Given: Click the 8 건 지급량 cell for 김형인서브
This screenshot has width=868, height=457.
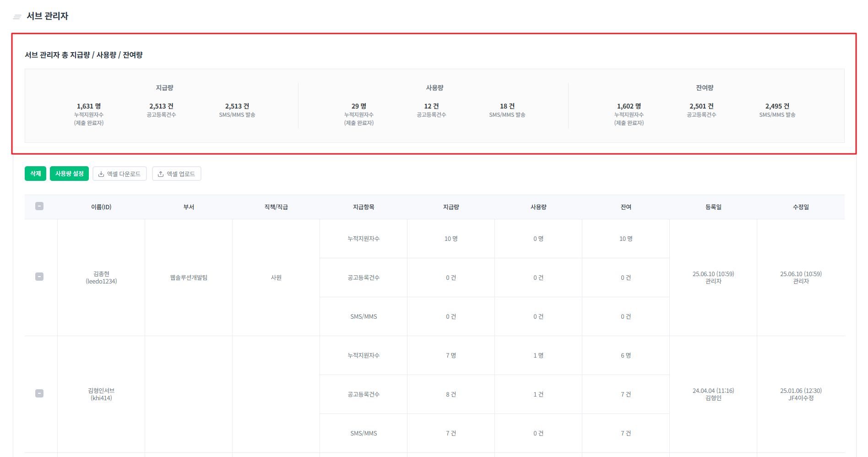Looking at the screenshot, I should [451, 394].
